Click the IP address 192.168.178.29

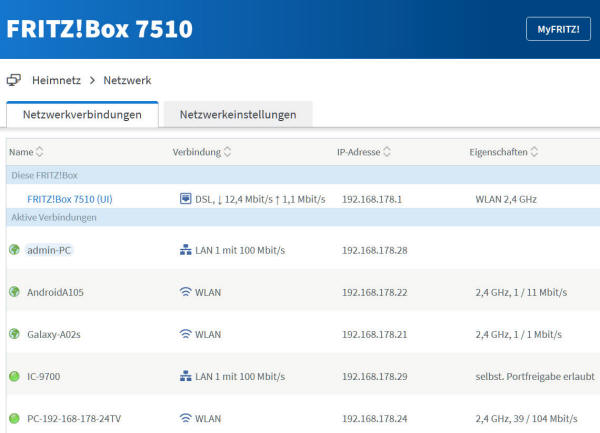pos(375,376)
